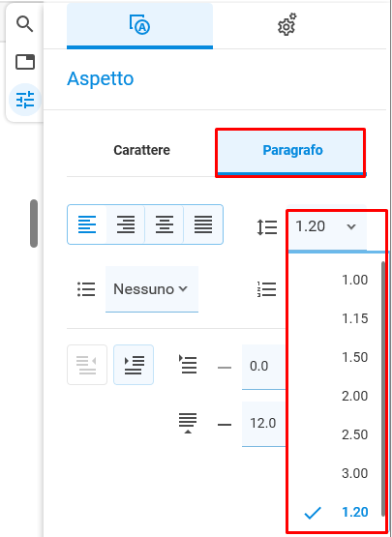This screenshot has height=537, width=392.
Task: Open the page layout sidebar icon
Action: click(x=25, y=62)
